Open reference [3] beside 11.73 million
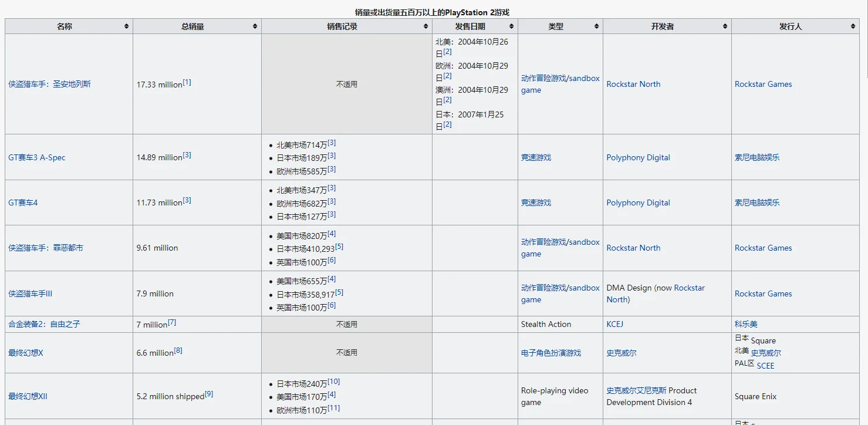 click(187, 200)
